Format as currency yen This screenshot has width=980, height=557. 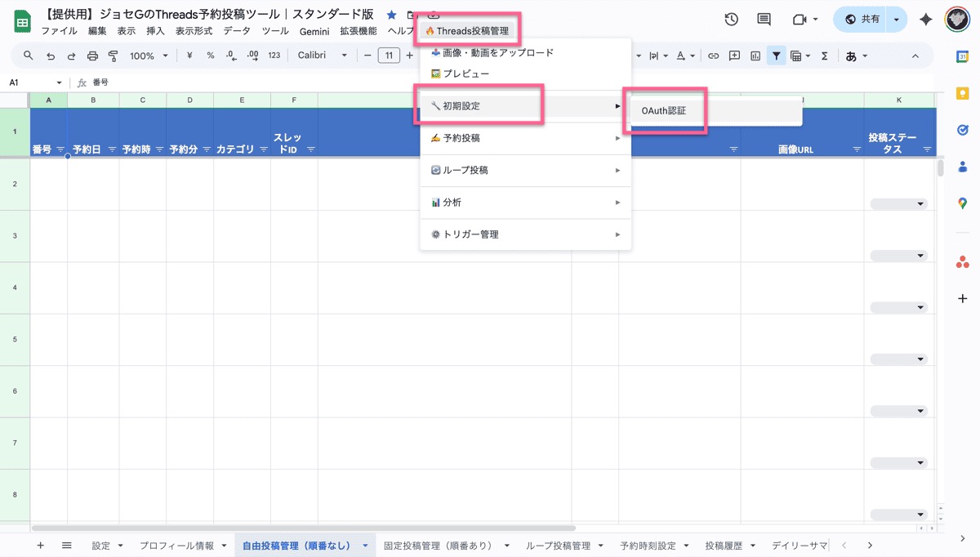coord(189,56)
